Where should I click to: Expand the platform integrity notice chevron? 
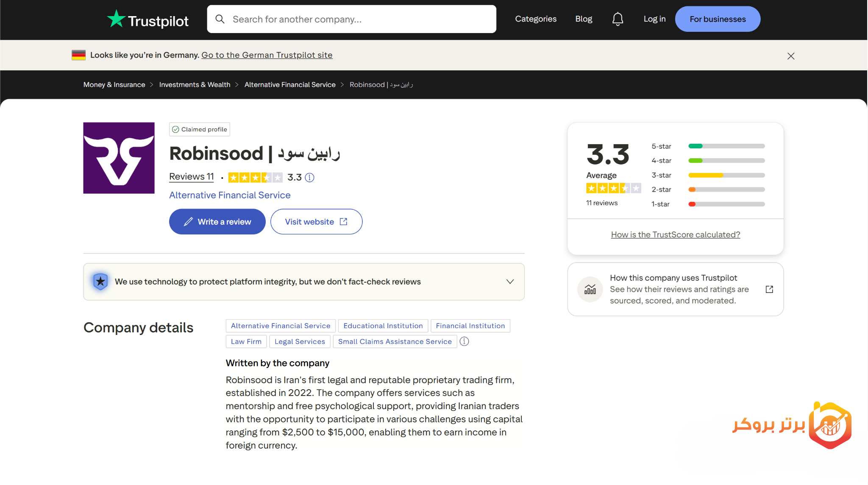(510, 282)
